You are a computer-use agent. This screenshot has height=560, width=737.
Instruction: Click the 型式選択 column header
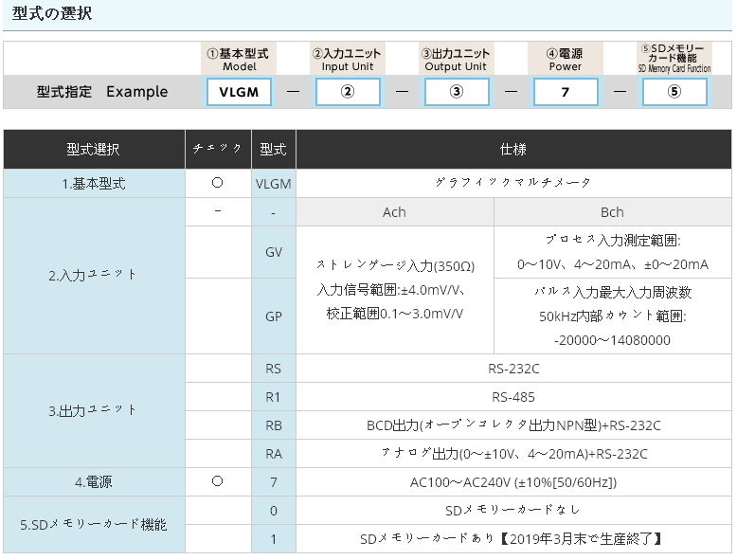coord(94,150)
